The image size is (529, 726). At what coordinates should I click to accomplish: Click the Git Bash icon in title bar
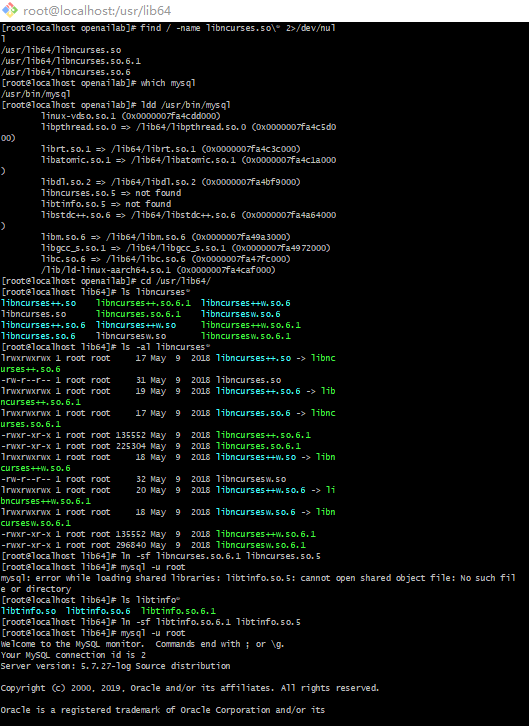coord(9,10)
